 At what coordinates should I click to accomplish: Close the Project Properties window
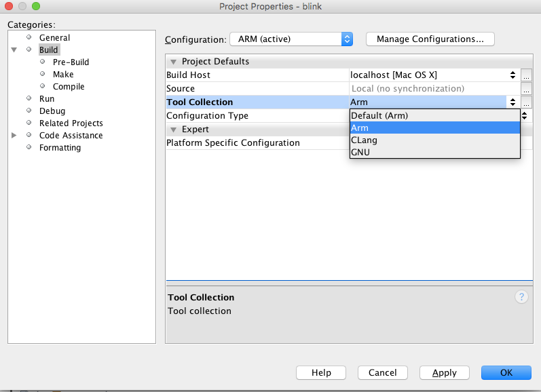coord(9,6)
